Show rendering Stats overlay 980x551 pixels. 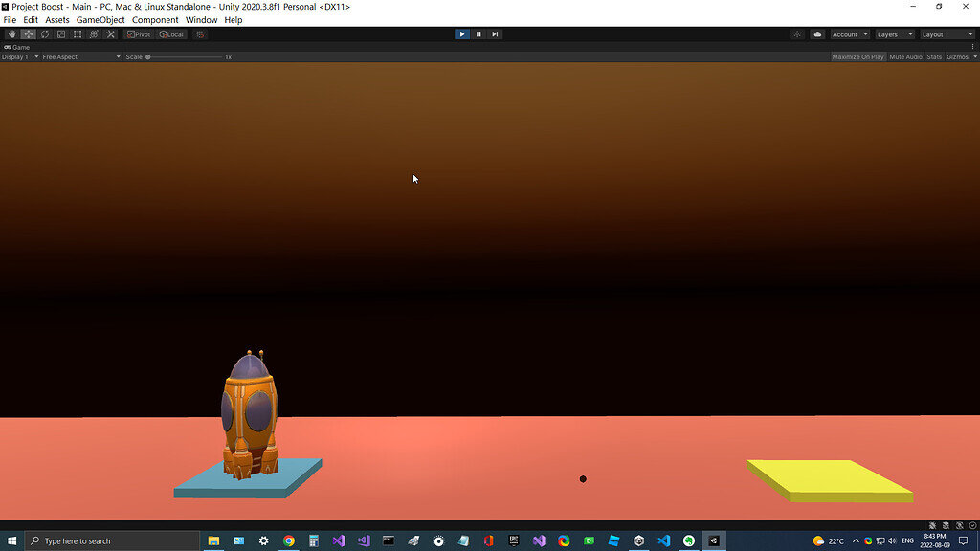tap(933, 56)
